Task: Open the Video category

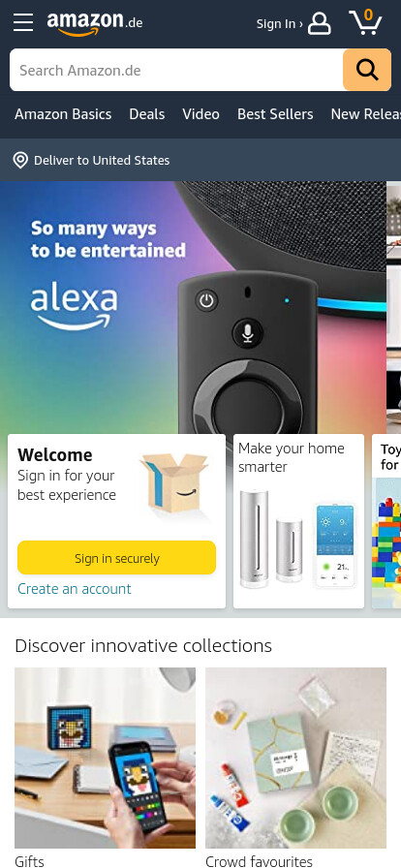Action: pyautogui.click(x=201, y=114)
